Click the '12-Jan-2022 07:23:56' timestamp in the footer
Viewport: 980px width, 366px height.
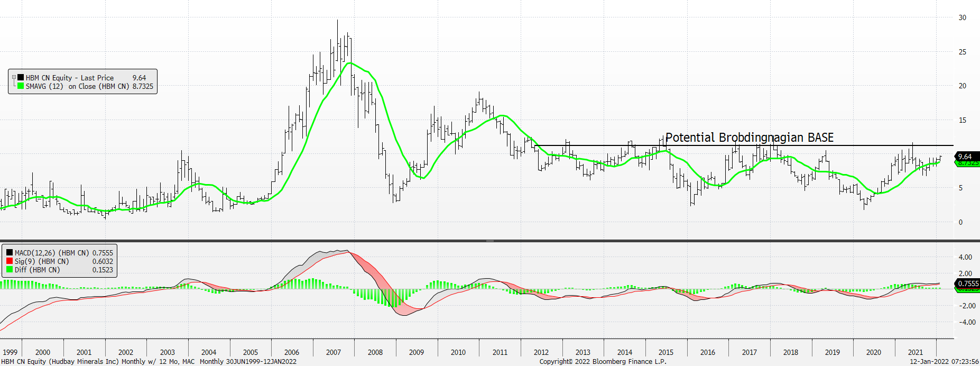[x=944, y=362]
